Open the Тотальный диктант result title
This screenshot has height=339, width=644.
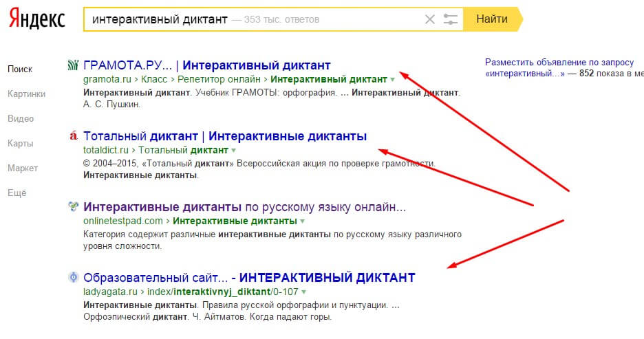pyautogui.click(x=225, y=136)
